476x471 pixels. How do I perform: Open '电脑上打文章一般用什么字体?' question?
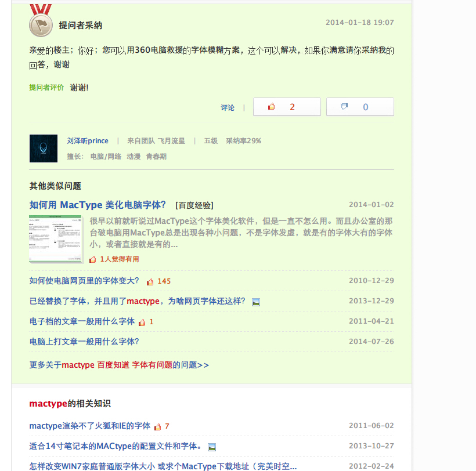pos(84,342)
